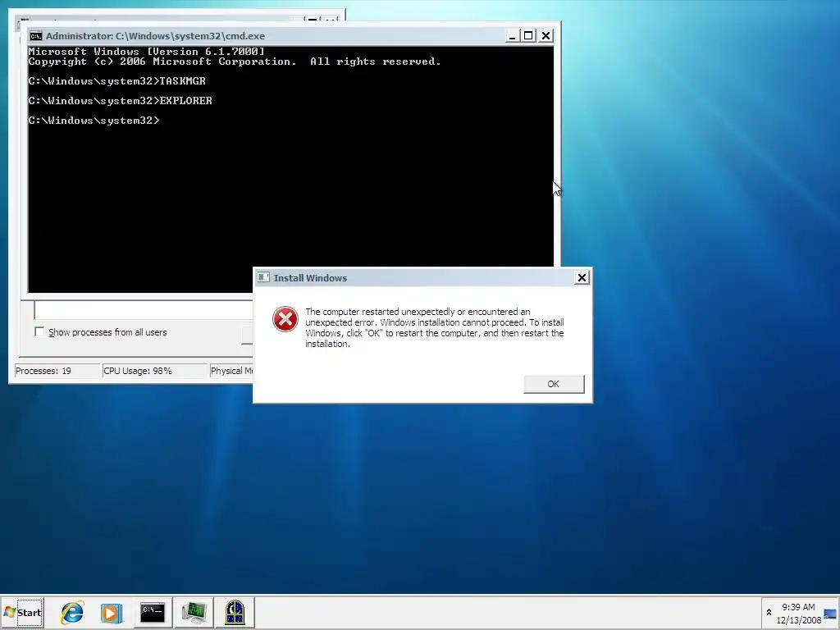Image resolution: width=840 pixels, height=630 pixels.
Task: Click the tray icon right of the clock
Action: (x=831, y=614)
